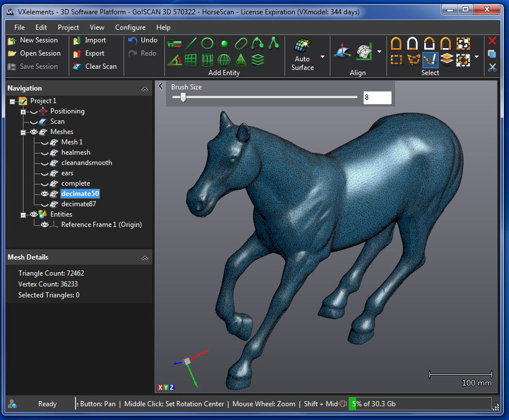
Task: Click the Import button
Action: click(89, 40)
